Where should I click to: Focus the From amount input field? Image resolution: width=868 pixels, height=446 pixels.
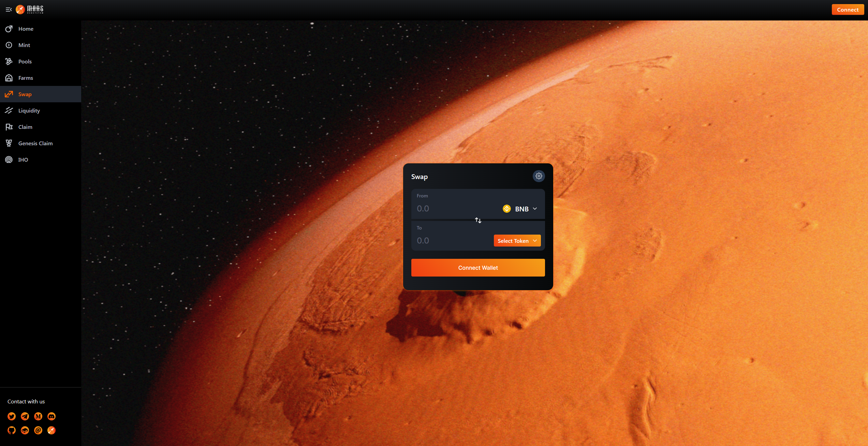pos(456,209)
